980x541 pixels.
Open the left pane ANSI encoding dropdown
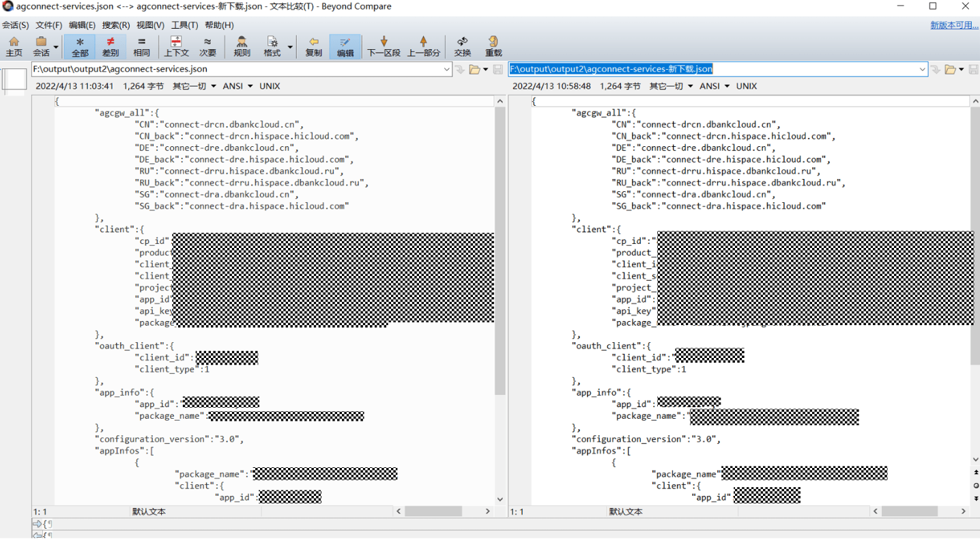pyautogui.click(x=237, y=86)
